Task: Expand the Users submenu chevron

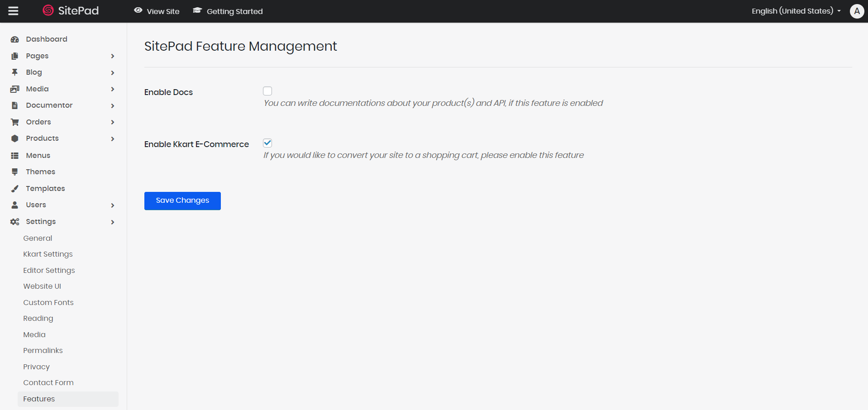Action: tap(113, 205)
